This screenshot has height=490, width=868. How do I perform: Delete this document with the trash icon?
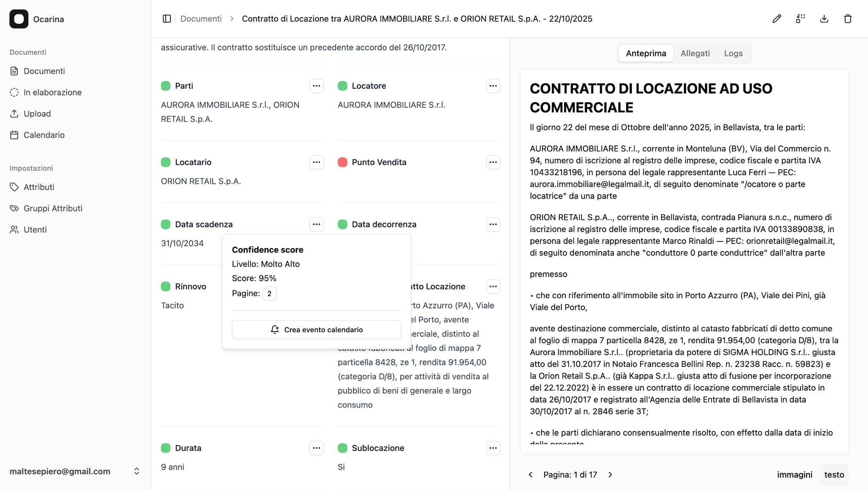coord(848,19)
